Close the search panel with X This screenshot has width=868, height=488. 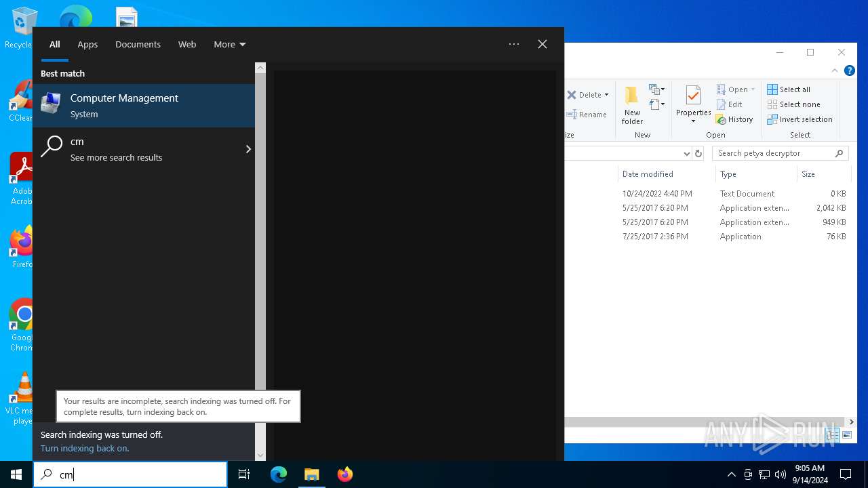542,44
